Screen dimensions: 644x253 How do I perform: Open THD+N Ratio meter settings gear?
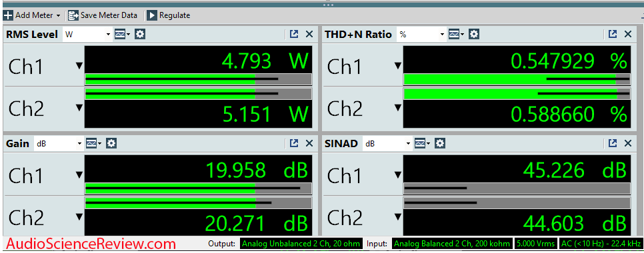pos(474,35)
